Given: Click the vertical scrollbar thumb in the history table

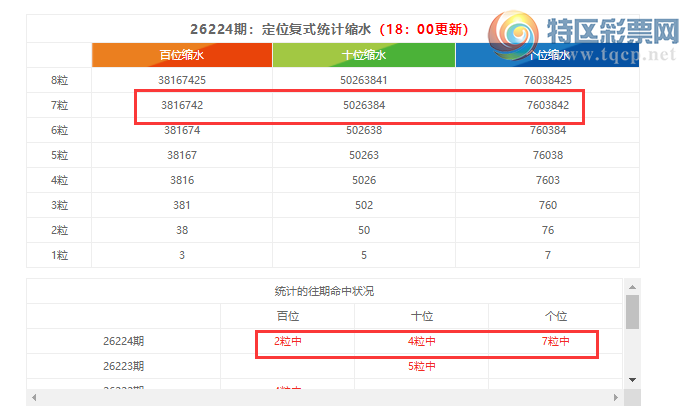Looking at the screenshot, I should coord(632,312).
